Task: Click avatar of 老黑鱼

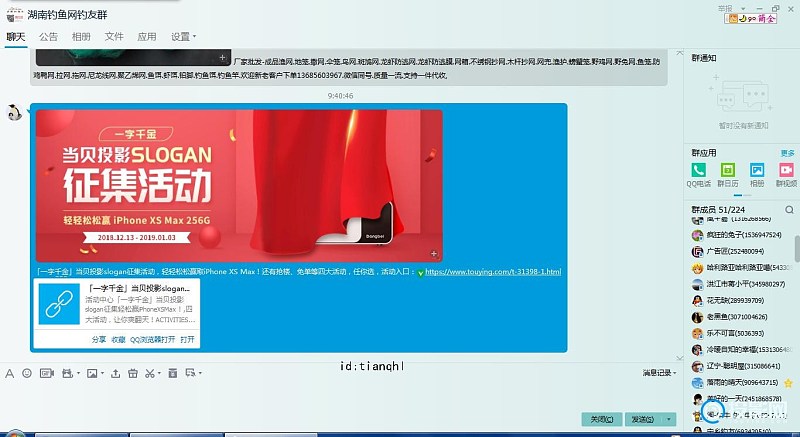Action: [697, 317]
